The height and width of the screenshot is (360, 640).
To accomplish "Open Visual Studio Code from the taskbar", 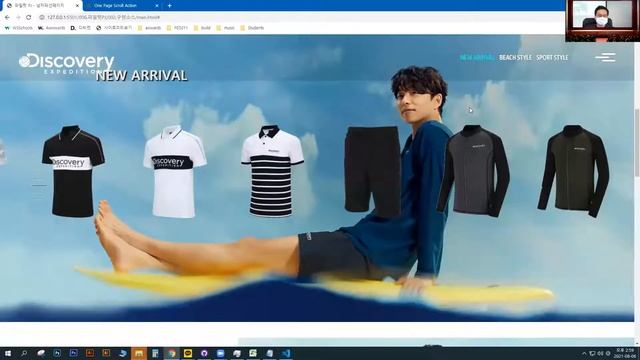I will coord(286,353).
